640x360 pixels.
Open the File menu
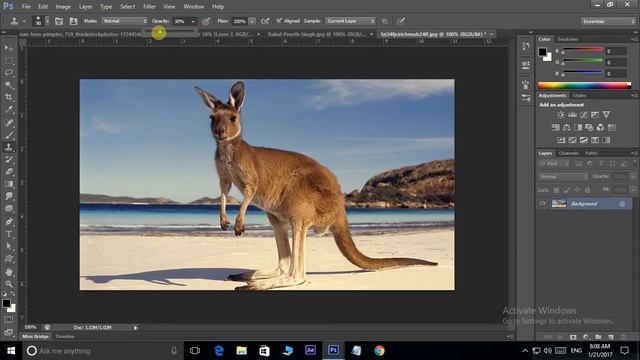pyautogui.click(x=26, y=7)
